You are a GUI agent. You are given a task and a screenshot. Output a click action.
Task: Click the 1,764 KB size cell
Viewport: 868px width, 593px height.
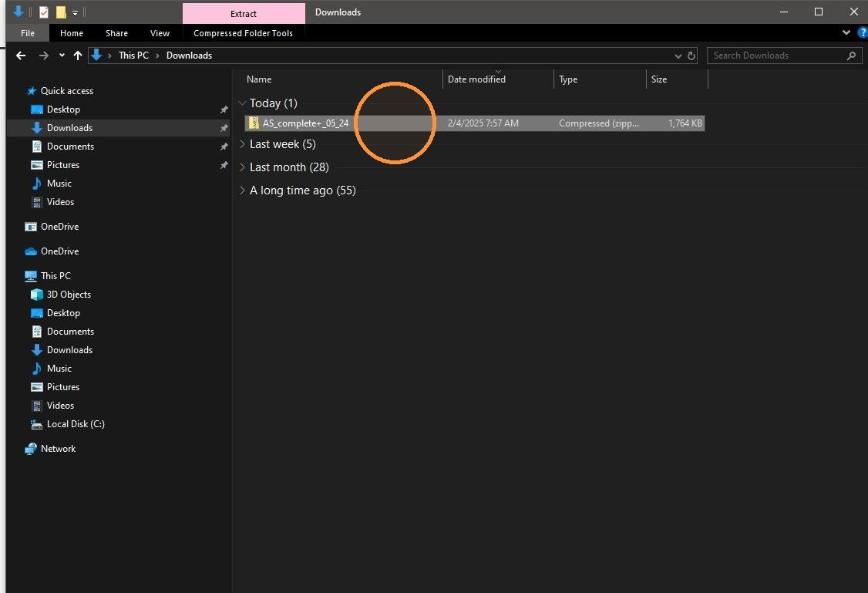coord(685,123)
